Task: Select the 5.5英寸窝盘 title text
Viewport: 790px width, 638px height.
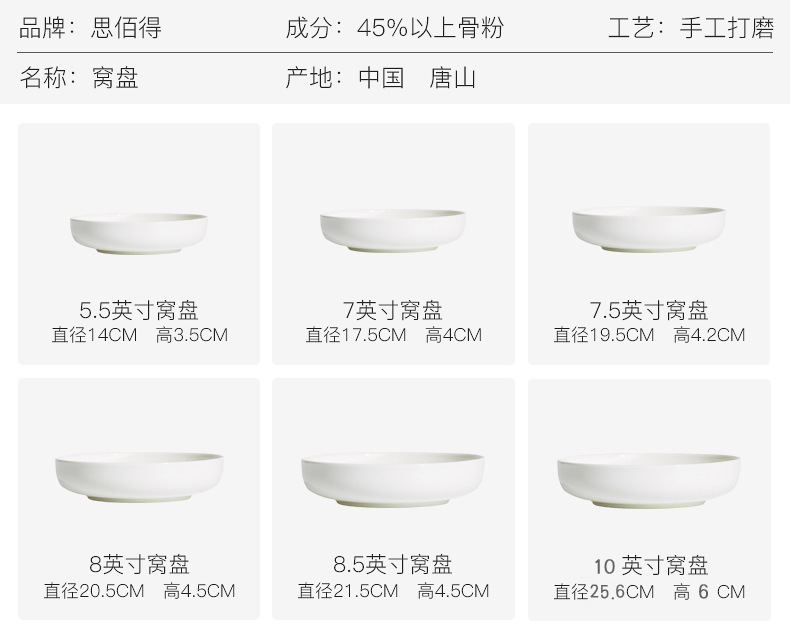Action: (x=139, y=310)
